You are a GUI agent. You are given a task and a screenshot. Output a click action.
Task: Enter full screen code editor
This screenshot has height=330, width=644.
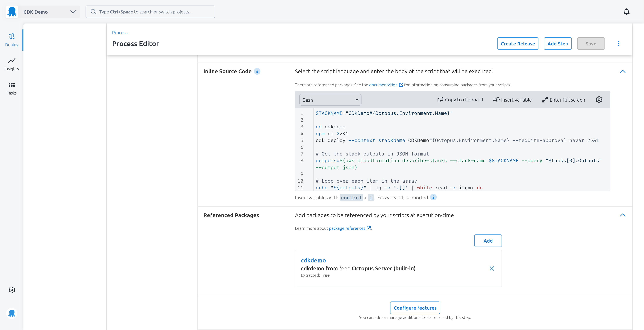coord(563,99)
